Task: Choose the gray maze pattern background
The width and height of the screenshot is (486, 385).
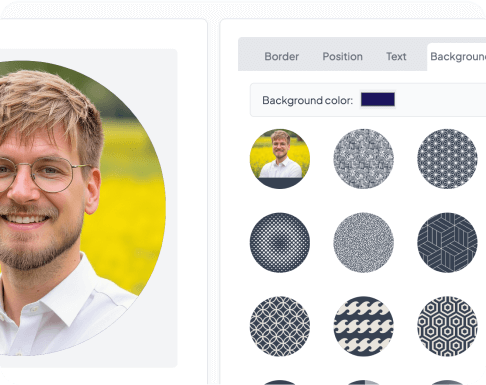Action: 363,159
